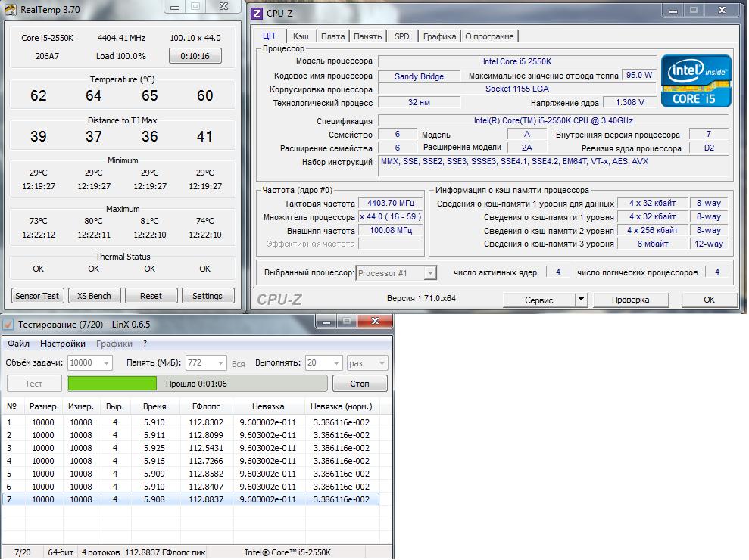Image resolution: width=749 pixels, height=560 pixels.
Task: Minimize the CPU-Z window
Action: (673, 11)
